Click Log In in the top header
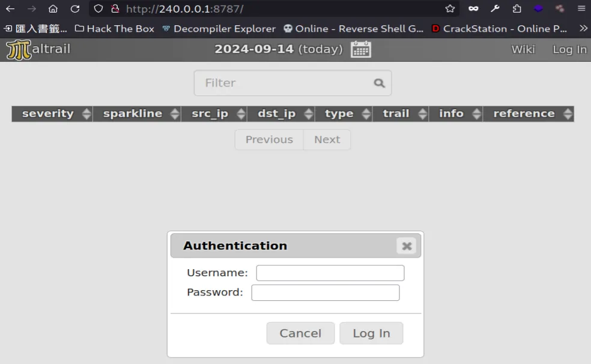Image resolution: width=591 pixels, height=364 pixels. [x=569, y=49]
